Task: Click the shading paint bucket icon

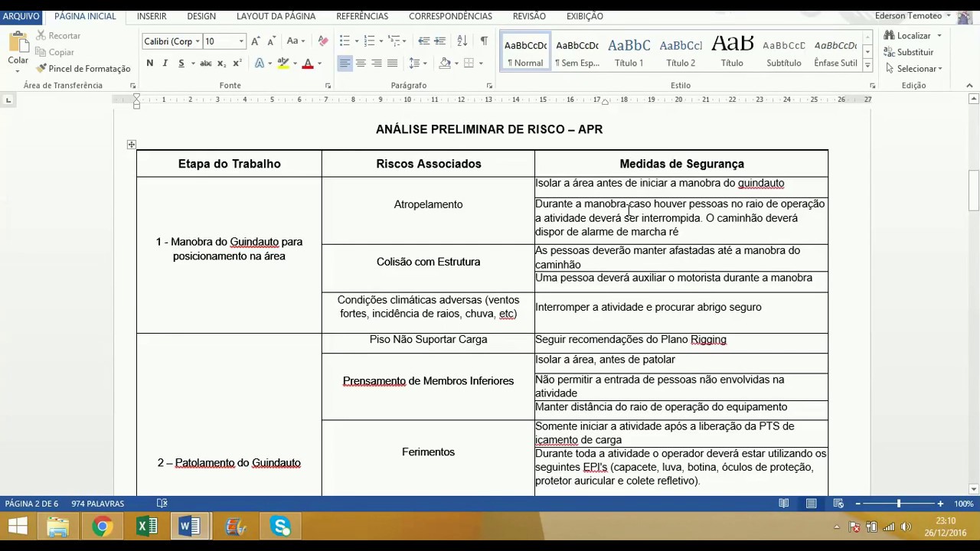Action: [445, 64]
